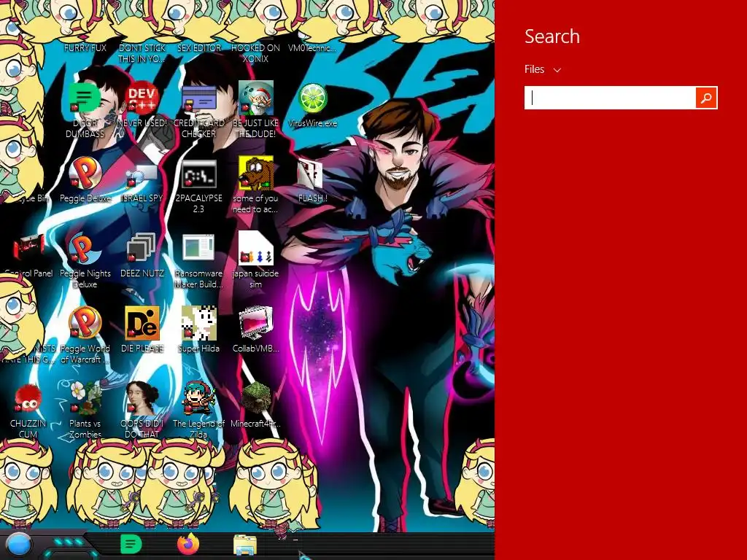Click the HOOKED ON XONIX desktop label
The image size is (747, 560).
255,53
